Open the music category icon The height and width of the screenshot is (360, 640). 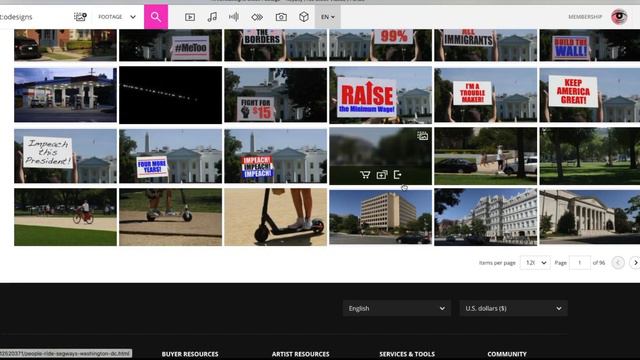212,17
